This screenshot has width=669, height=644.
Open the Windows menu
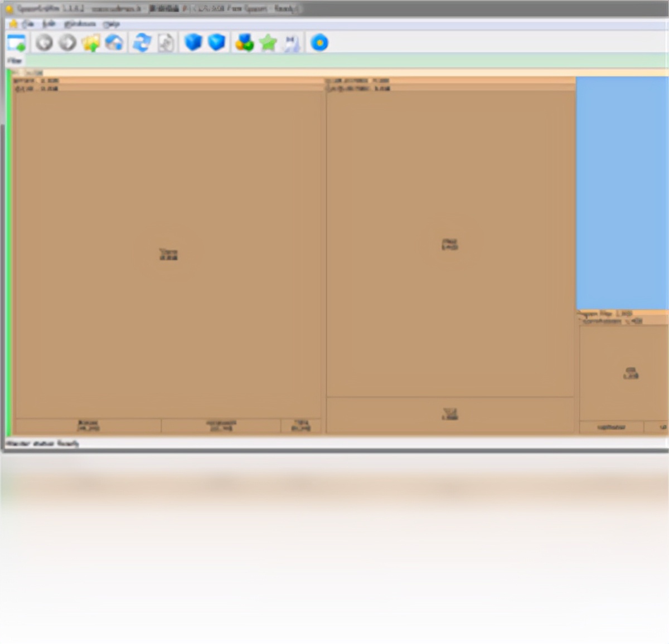pyautogui.click(x=80, y=24)
